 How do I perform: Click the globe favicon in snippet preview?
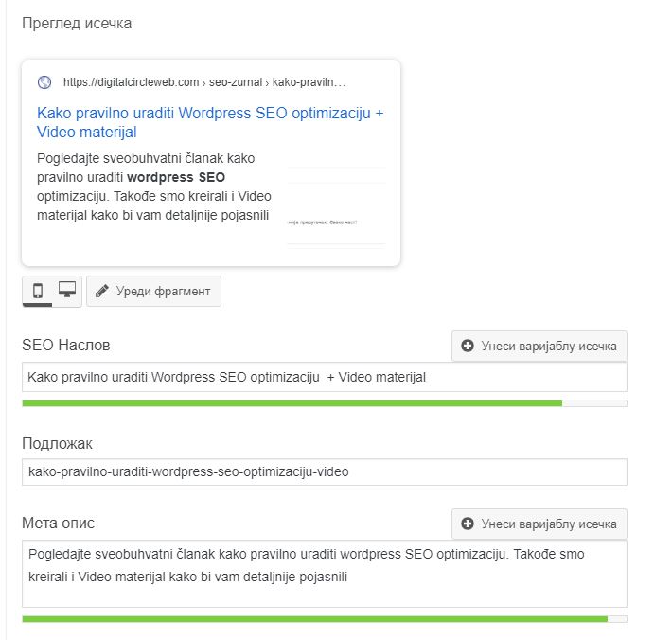point(44,82)
